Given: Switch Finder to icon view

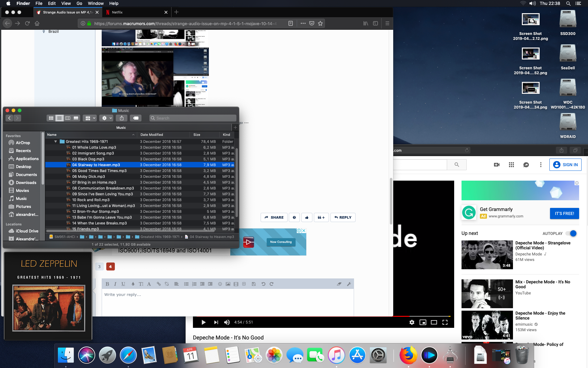Looking at the screenshot, I should coord(51,118).
